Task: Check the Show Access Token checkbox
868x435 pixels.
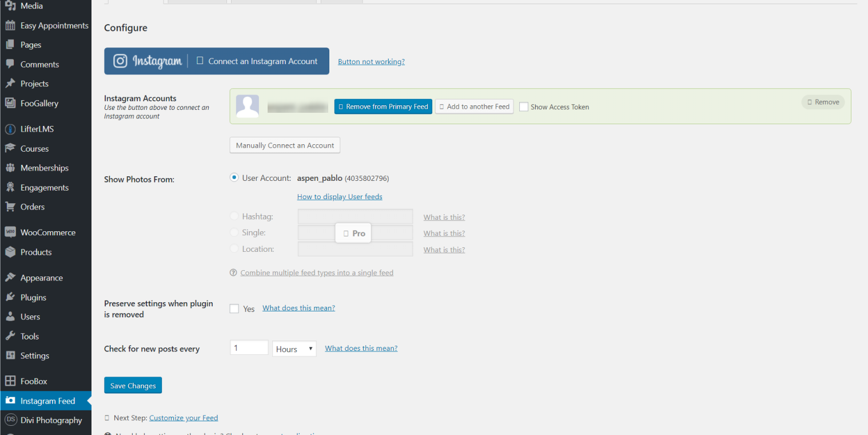Action: click(524, 107)
